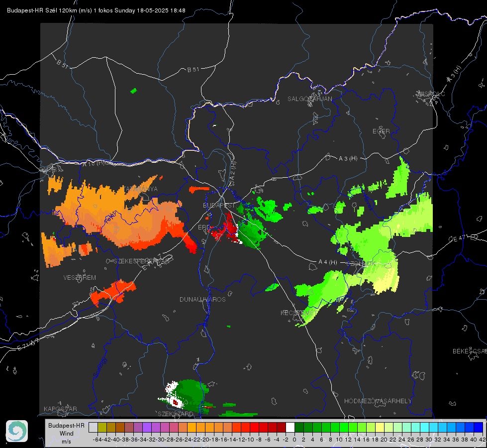
Task: Select the SZÉKESFEHÉRVÁR city label
Action: [142, 261]
